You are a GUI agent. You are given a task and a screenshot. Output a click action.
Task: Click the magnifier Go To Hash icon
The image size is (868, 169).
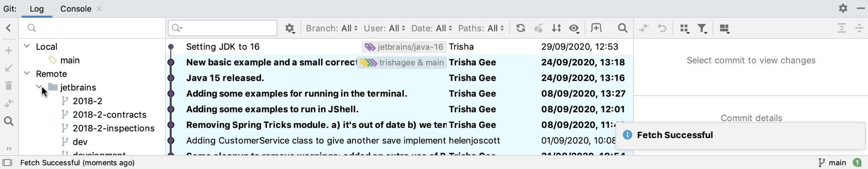622,28
